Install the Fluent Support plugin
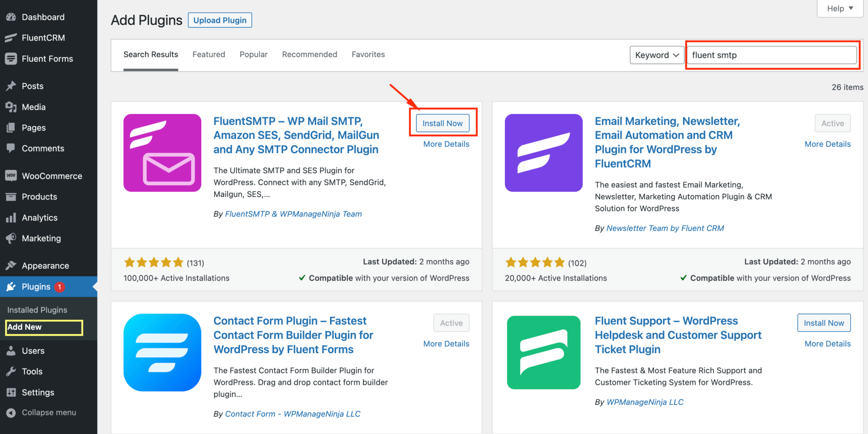Viewport: 868px width, 434px height. 823,323
